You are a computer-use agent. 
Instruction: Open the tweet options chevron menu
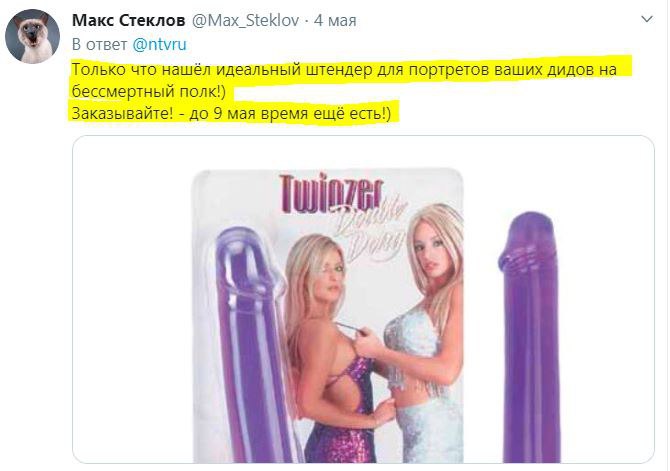(647, 19)
